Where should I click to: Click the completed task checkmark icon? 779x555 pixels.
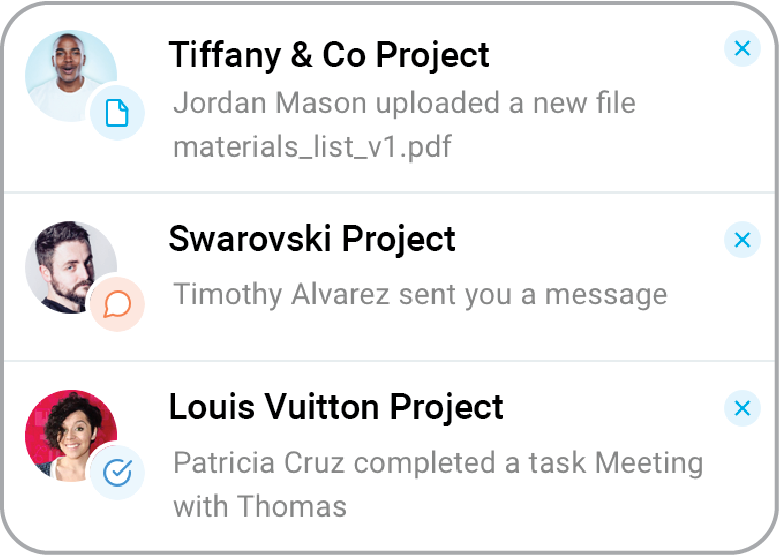pyautogui.click(x=118, y=472)
